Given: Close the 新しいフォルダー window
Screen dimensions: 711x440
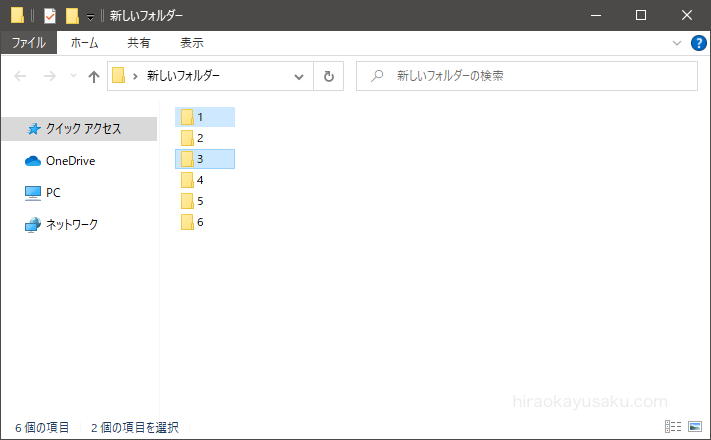Looking at the screenshot, I should coord(687,15).
